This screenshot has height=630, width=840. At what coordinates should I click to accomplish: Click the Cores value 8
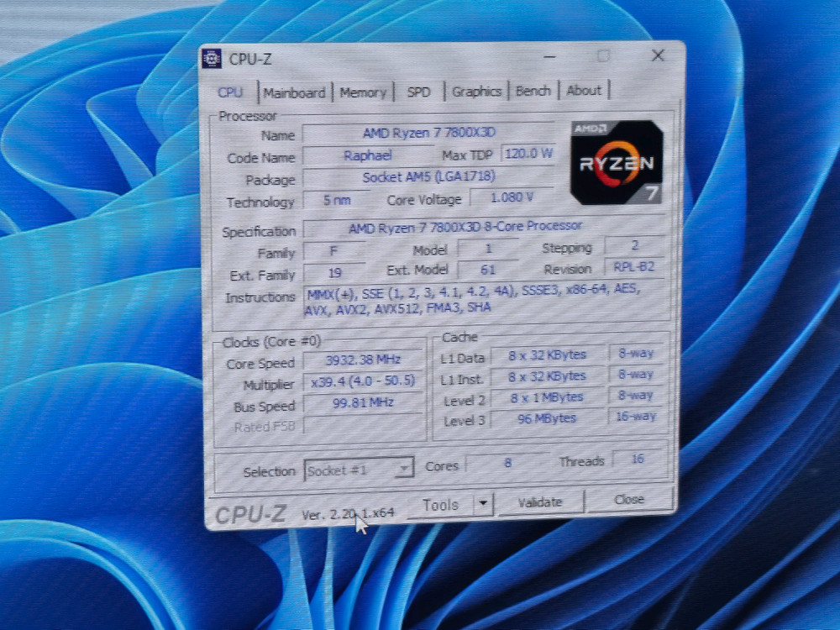pos(507,462)
